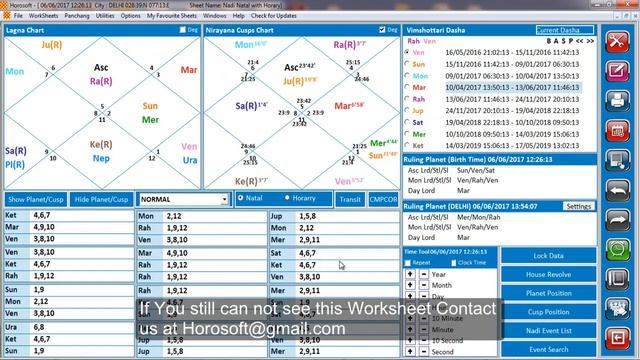Viewport: 640px width, 360px height.
Task: Click plus button for Year
Action: click(410, 274)
